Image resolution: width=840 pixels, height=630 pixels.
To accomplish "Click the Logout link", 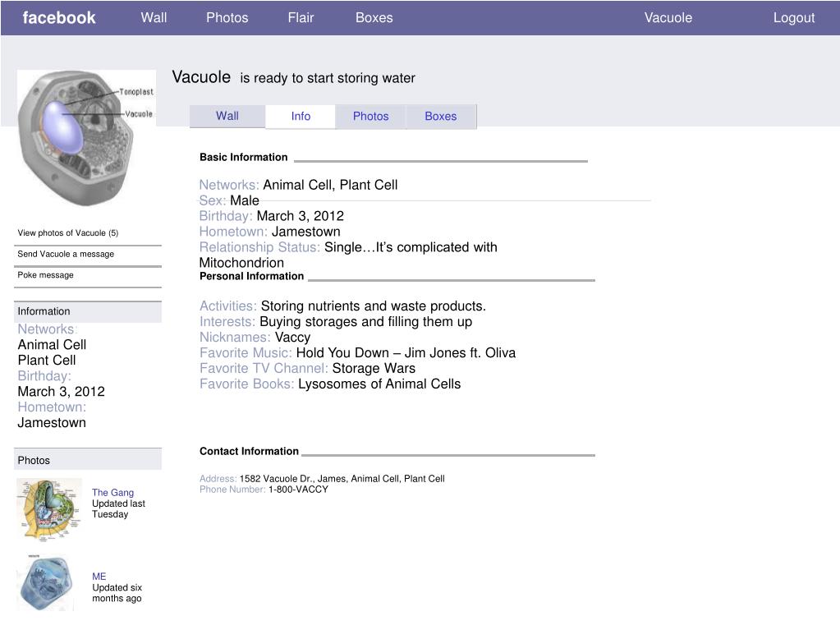I will pos(794,18).
